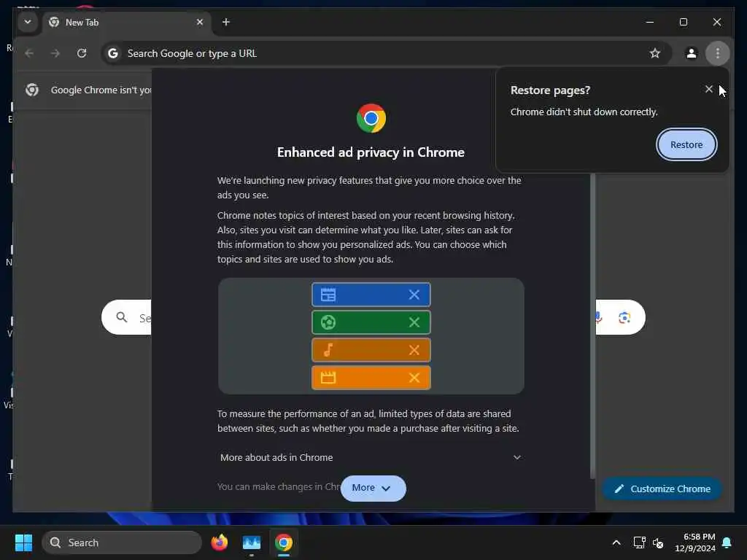747x560 pixels.
Task: Open Firefox from the taskbar
Action: [x=219, y=542]
